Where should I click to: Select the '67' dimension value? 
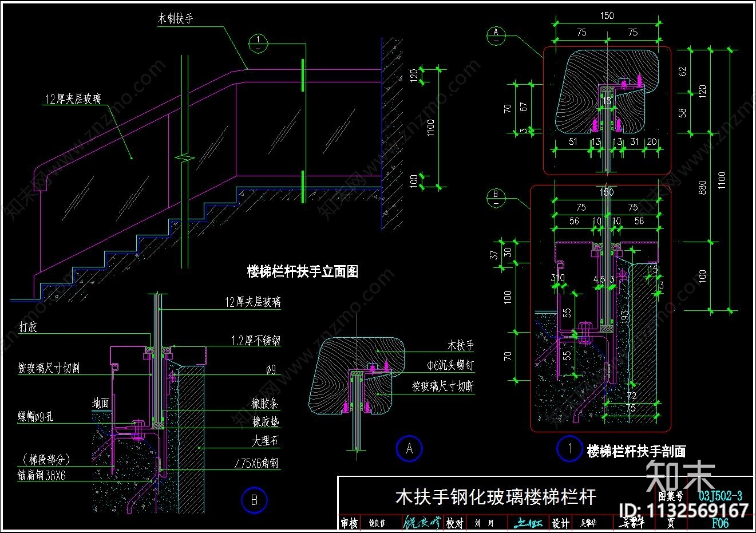pos(524,106)
